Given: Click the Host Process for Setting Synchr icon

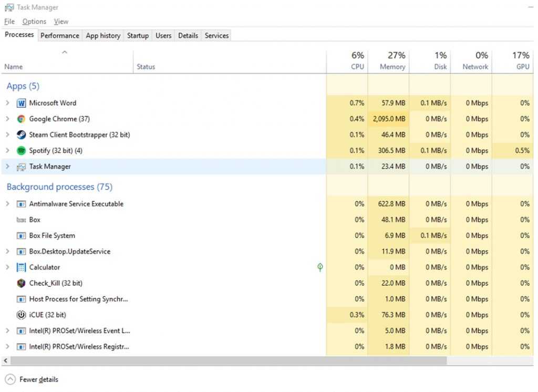Looking at the screenshot, I should (x=21, y=299).
